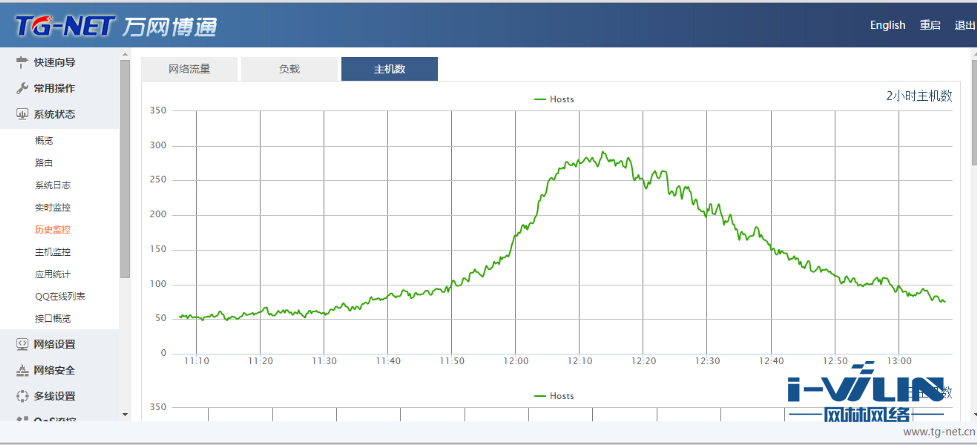
Task: Click the 快速向导 signpost icon
Action: click(22, 62)
